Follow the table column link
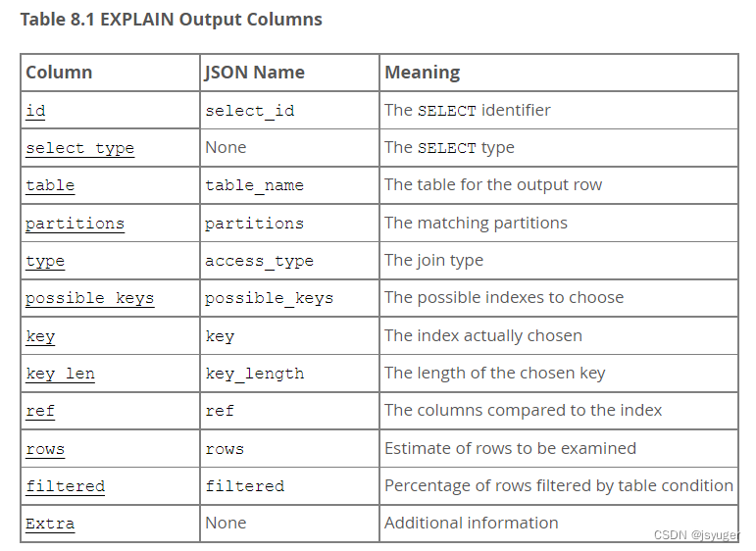Viewport: 756px width, 551px height. [x=50, y=185]
